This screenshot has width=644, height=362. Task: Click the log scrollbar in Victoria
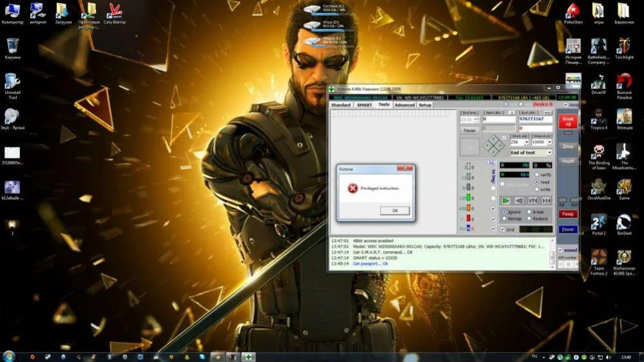(x=552, y=252)
